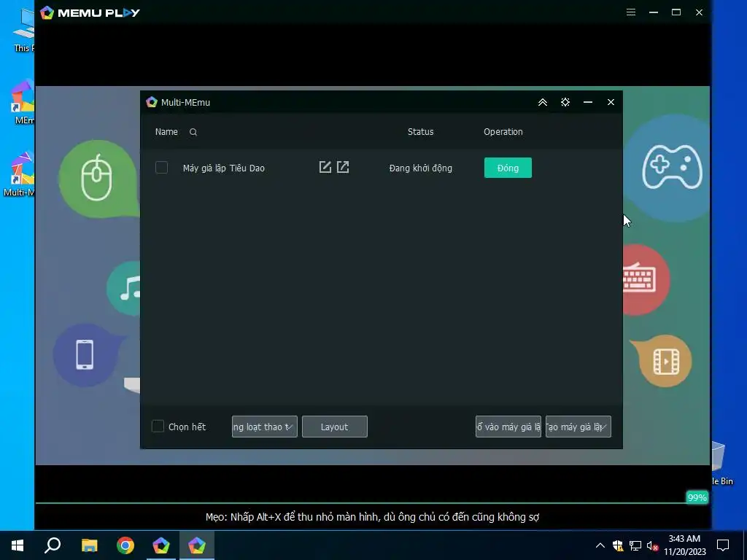The image size is (747, 560).
Task: Collapse Multi-MEmu with the double chevron icon
Action: [x=543, y=102]
